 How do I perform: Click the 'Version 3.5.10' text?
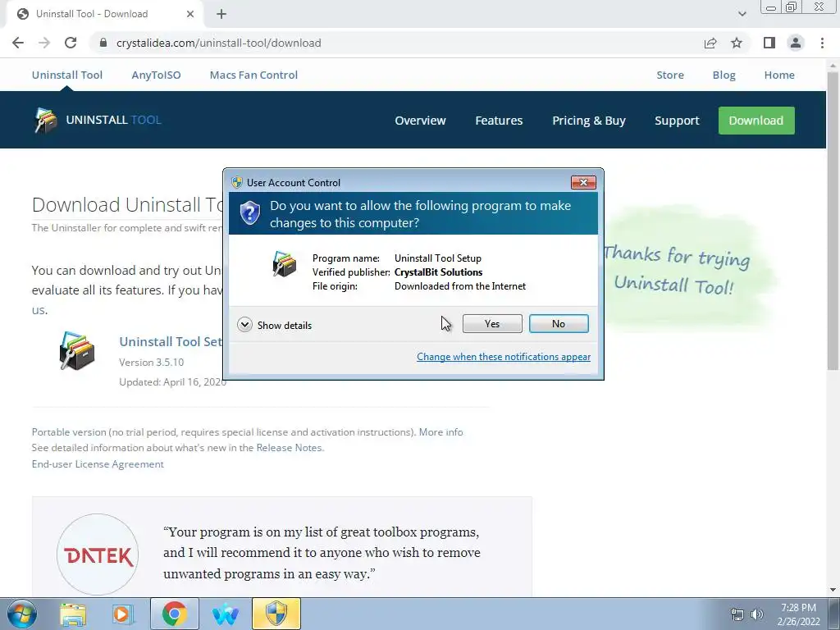pyautogui.click(x=151, y=362)
